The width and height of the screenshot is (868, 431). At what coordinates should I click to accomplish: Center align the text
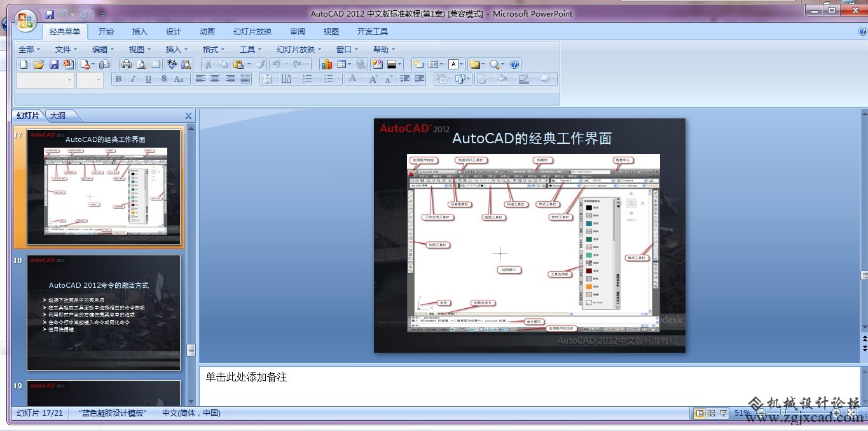(x=215, y=79)
